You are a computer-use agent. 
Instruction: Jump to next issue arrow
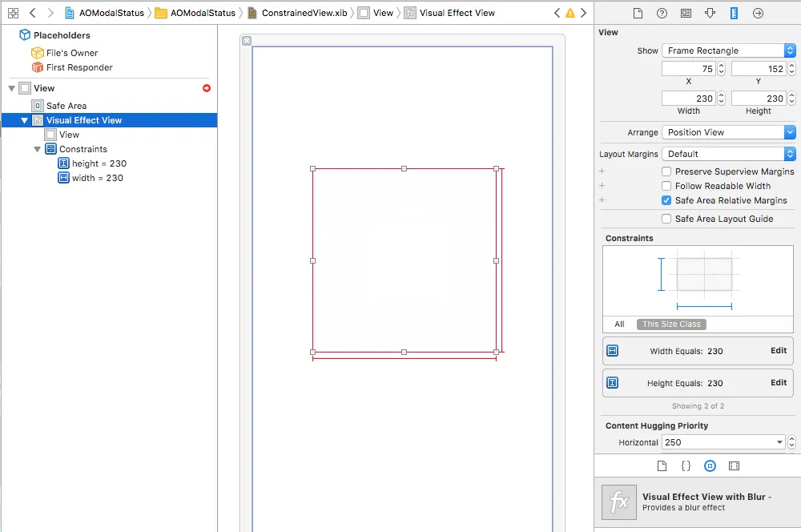583,13
